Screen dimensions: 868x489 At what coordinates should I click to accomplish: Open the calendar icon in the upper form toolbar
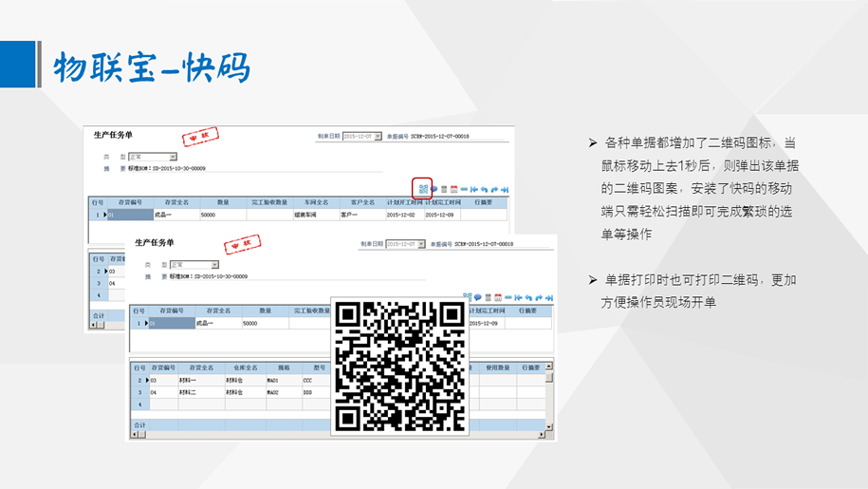click(453, 190)
